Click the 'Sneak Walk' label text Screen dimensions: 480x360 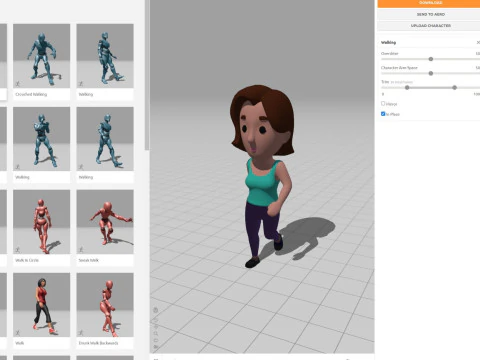pyautogui.click(x=89, y=260)
